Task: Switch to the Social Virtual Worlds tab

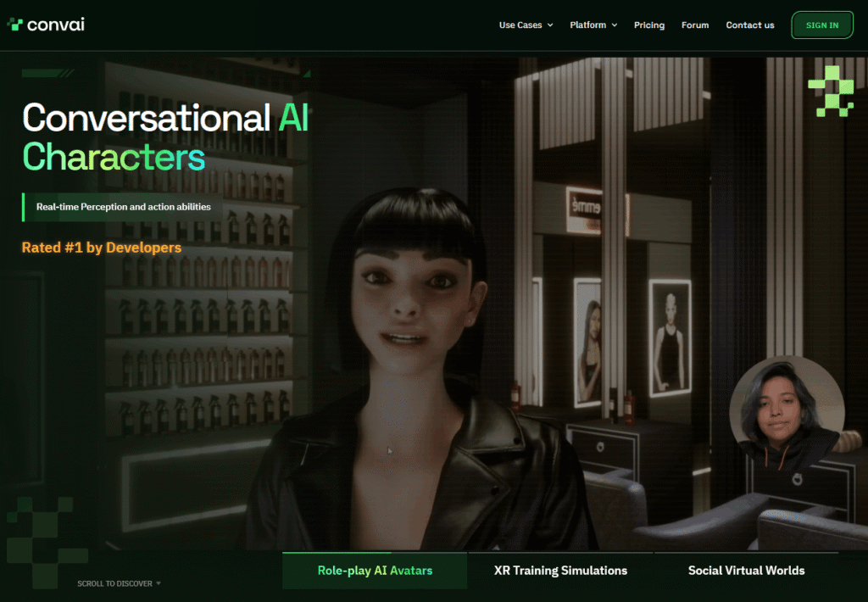Action: [746, 571]
